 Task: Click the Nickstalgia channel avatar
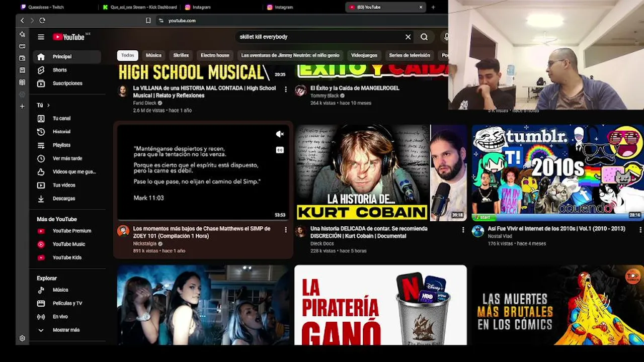(x=123, y=231)
